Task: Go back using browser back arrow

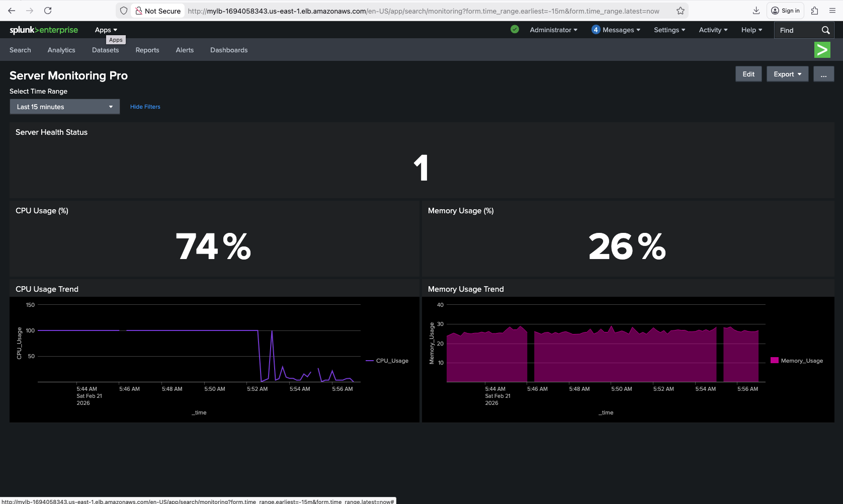Action: 12,11
